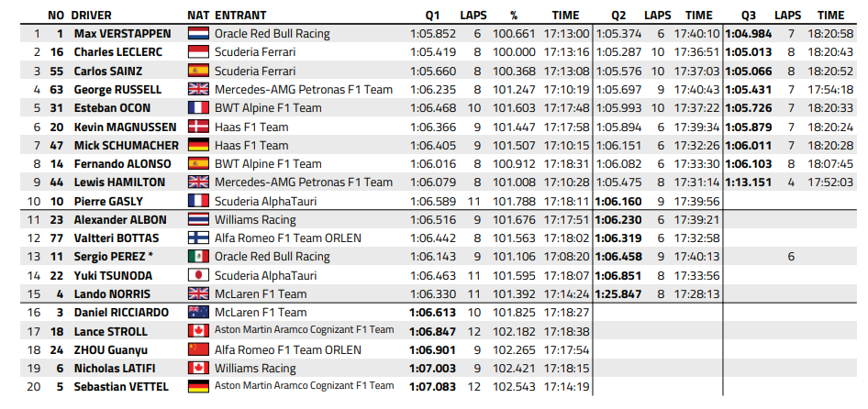Click the DRIVER column header
Viewport: 868px width, 409px height.
(92, 16)
